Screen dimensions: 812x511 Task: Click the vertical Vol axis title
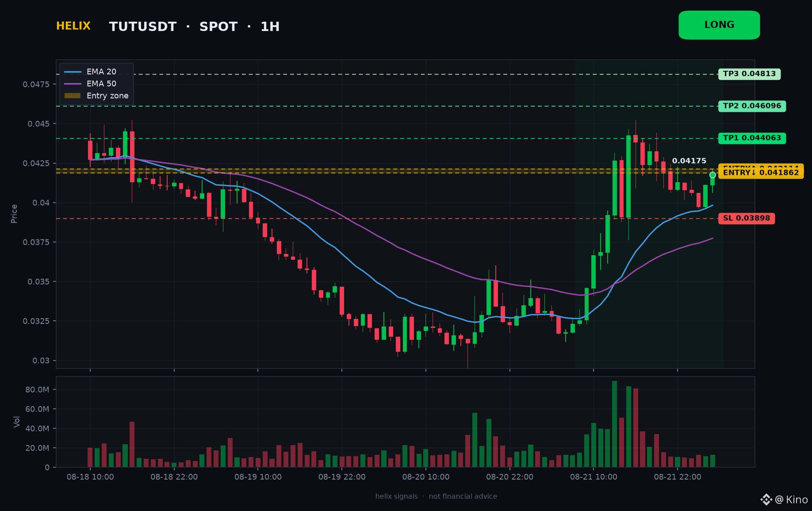17,422
